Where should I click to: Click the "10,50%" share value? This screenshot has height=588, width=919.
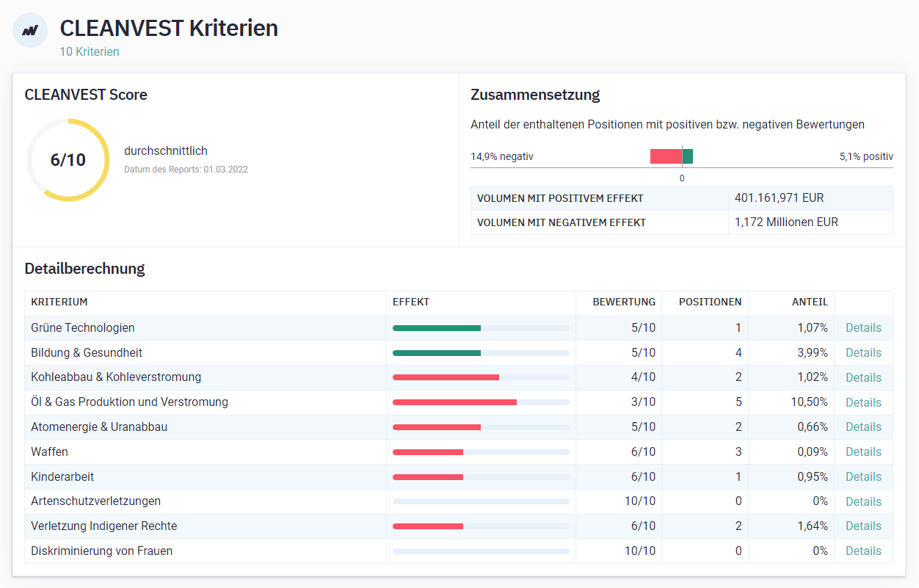pyautogui.click(x=810, y=402)
